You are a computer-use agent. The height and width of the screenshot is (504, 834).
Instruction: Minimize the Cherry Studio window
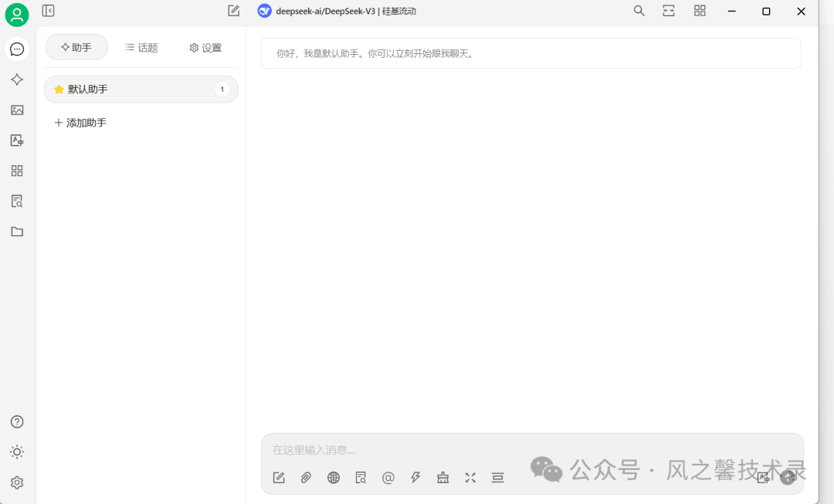click(x=732, y=11)
